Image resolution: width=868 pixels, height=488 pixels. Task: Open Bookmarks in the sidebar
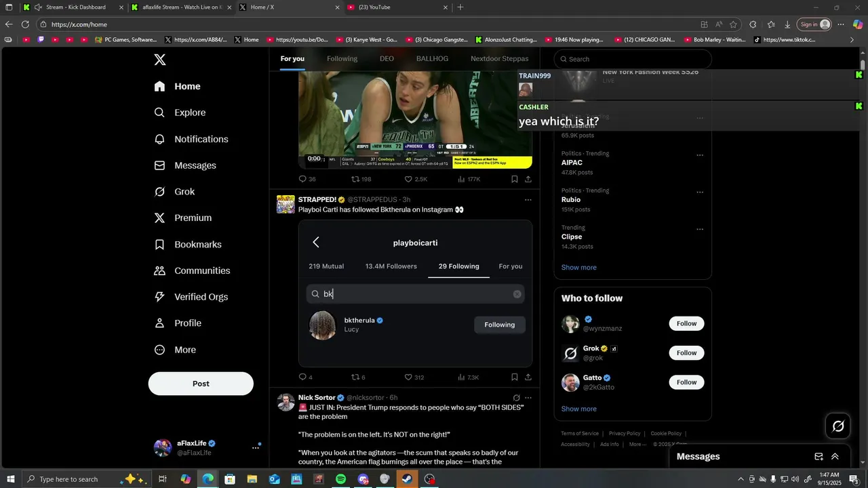(188, 244)
